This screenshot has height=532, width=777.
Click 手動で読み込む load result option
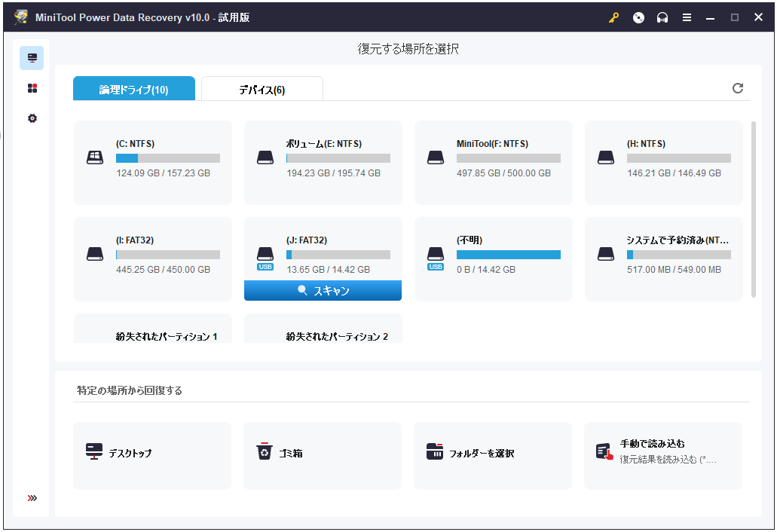click(663, 451)
